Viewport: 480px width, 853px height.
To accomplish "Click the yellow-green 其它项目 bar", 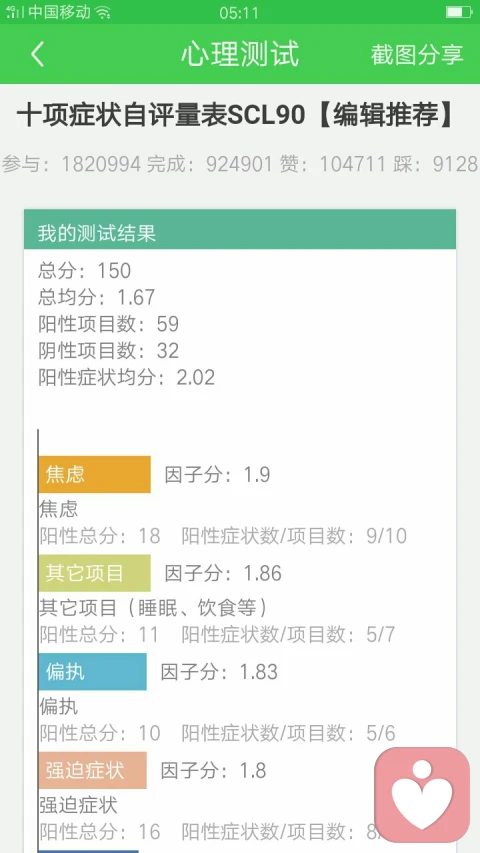I will point(95,573).
